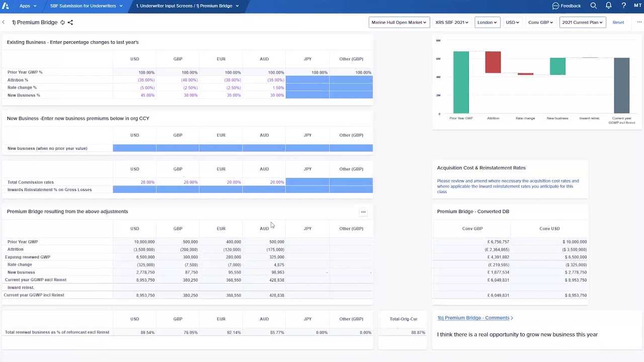Open page options ellipsis at top right
This screenshot has height=362, width=644.
point(639,22)
